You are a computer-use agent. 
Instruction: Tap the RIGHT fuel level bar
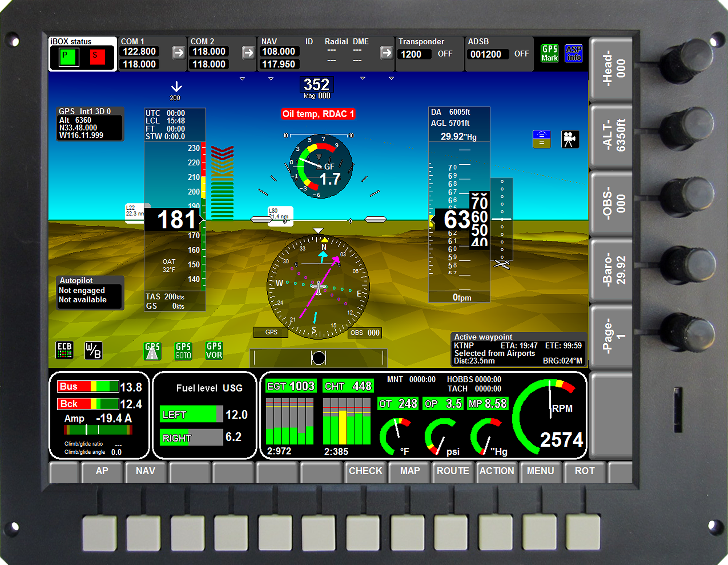click(191, 437)
